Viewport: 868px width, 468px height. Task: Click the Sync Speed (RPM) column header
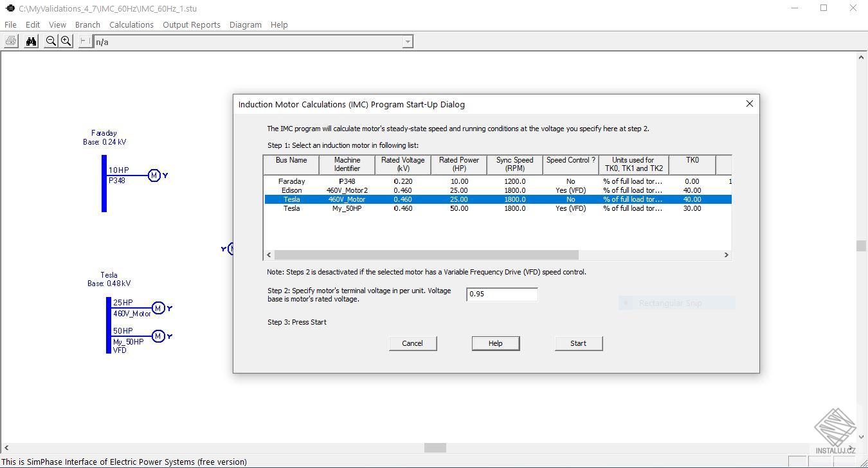coord(515,165)
